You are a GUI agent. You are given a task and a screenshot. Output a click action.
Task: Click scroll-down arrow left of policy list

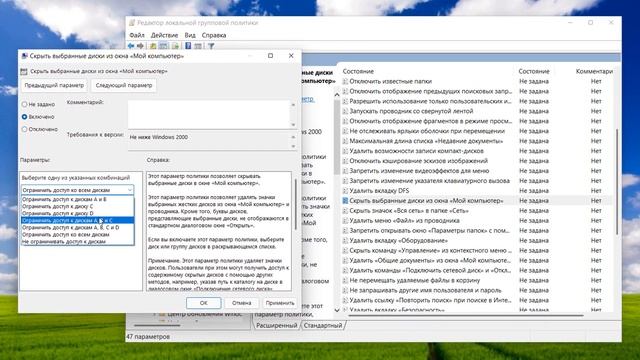point(337,310)
